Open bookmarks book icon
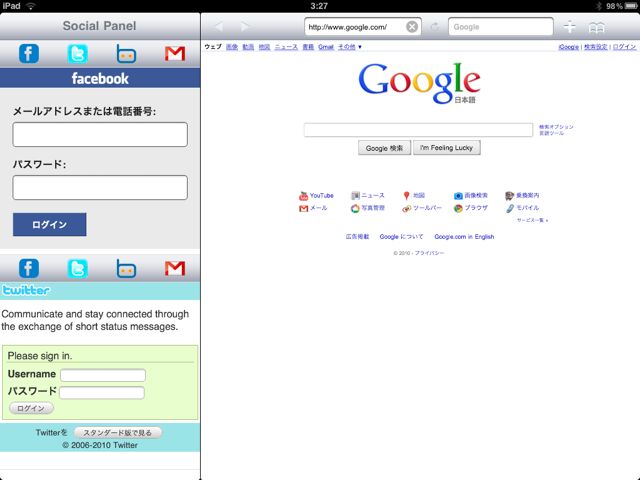 (596, 27)
